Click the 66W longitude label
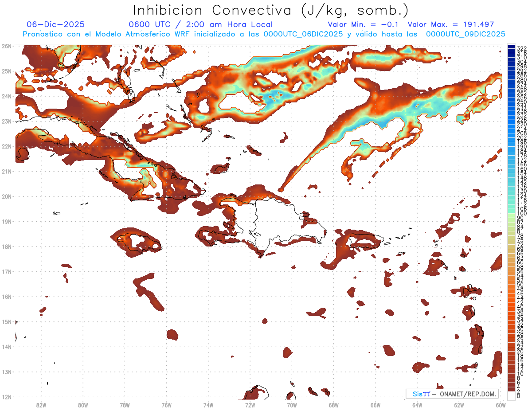532x411 pixels. [x=375, y=405]
